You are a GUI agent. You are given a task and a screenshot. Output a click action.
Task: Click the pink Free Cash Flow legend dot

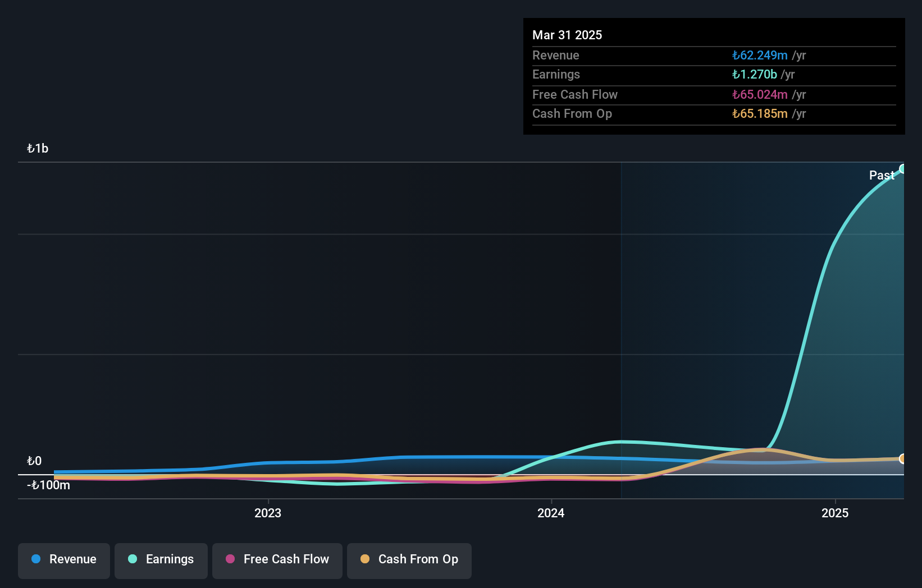point(230,559)
